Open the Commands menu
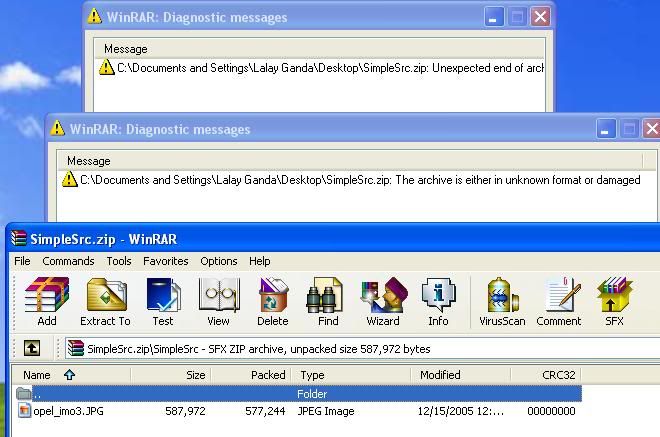660x437 pixels. [68, 261]
